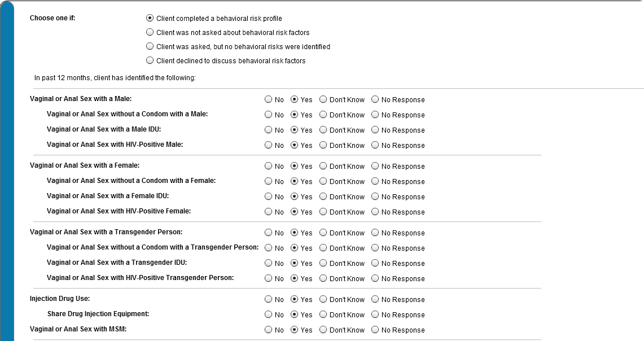This screenshot has height=341, width=644.
Task: Choose Don't Know for 'Sex with a Female IDU'
Action: click(x=323, y=196)
